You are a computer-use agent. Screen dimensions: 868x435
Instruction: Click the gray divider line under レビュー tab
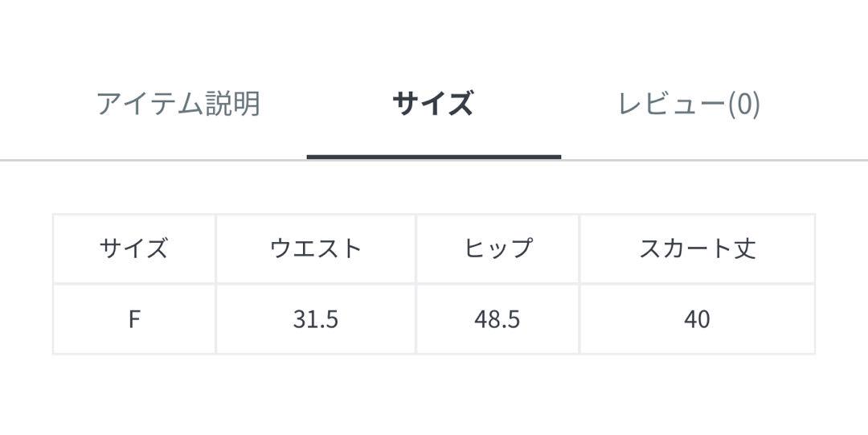[x=714, y=160]
